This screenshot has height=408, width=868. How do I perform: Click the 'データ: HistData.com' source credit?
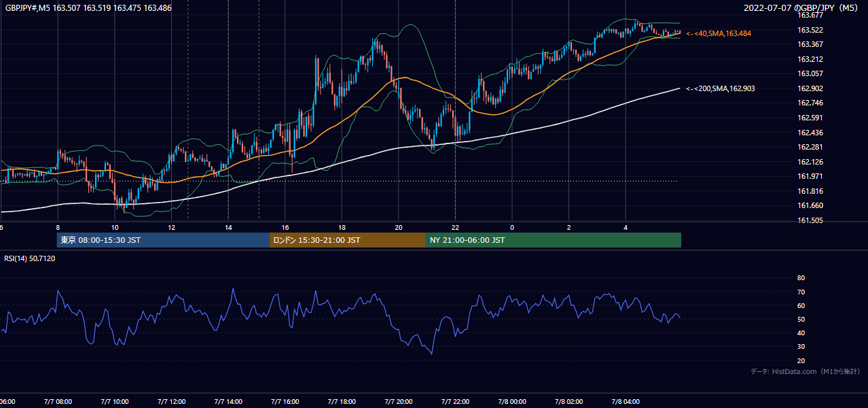805,371
